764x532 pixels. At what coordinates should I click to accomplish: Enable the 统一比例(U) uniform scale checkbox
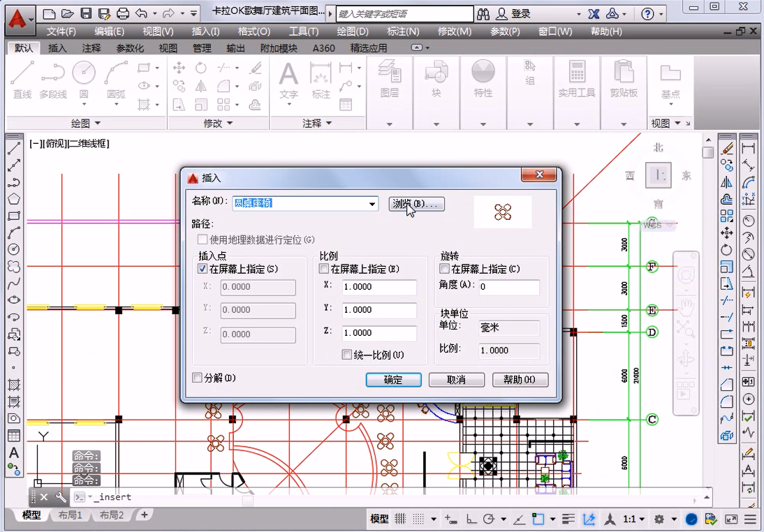(x=347, y=355)
